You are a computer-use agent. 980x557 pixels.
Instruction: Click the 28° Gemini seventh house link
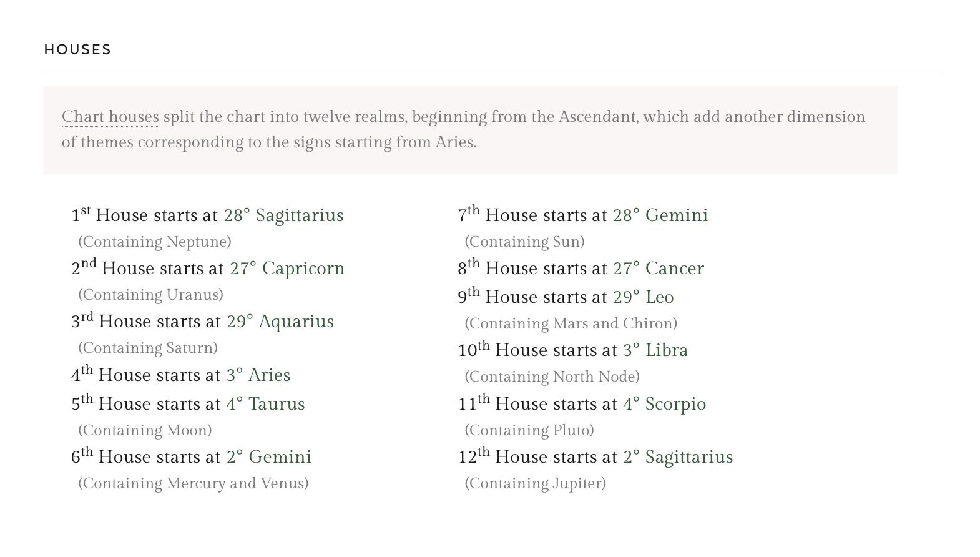(x=660, y=215)
